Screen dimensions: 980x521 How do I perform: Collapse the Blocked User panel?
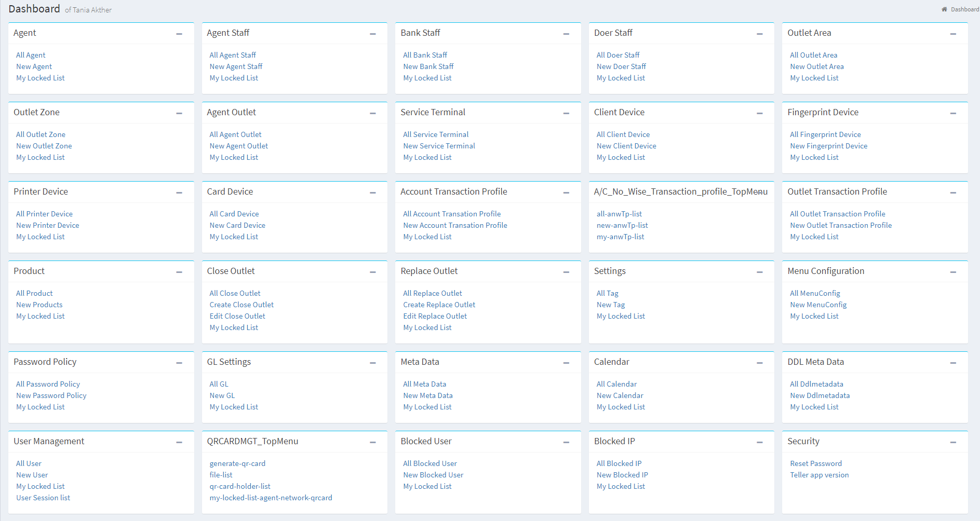click(566, 442)
